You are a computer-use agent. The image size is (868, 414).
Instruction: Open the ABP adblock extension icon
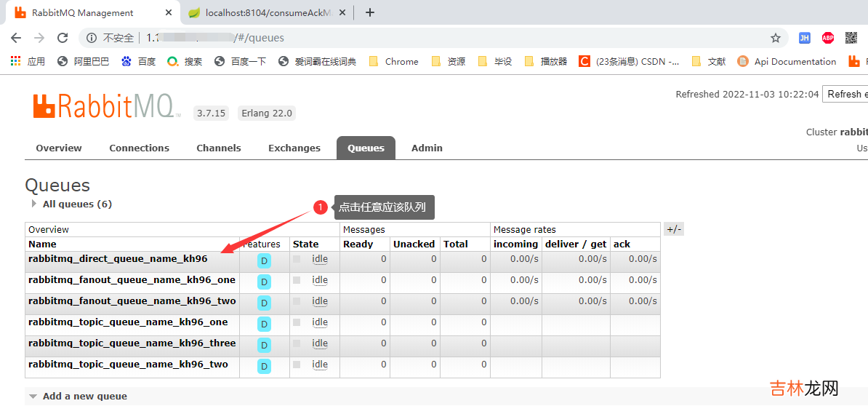(828, 38)
